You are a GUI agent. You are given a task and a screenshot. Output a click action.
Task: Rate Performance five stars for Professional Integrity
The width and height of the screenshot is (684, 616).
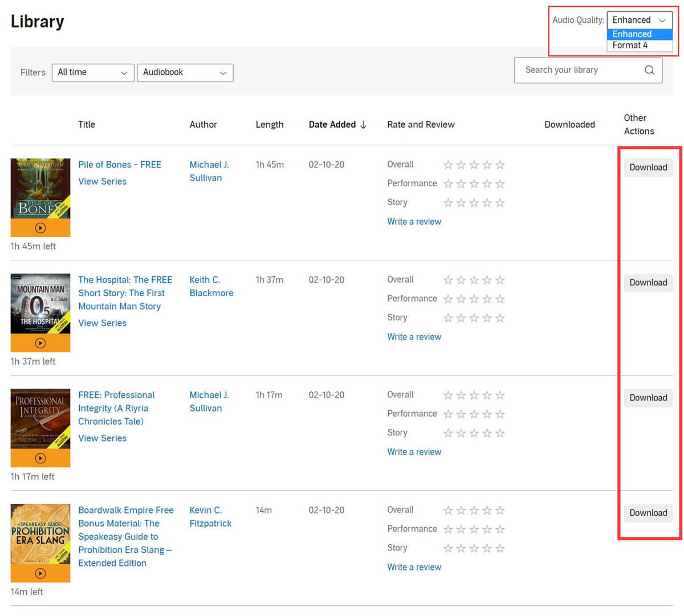tap(500, 413)
